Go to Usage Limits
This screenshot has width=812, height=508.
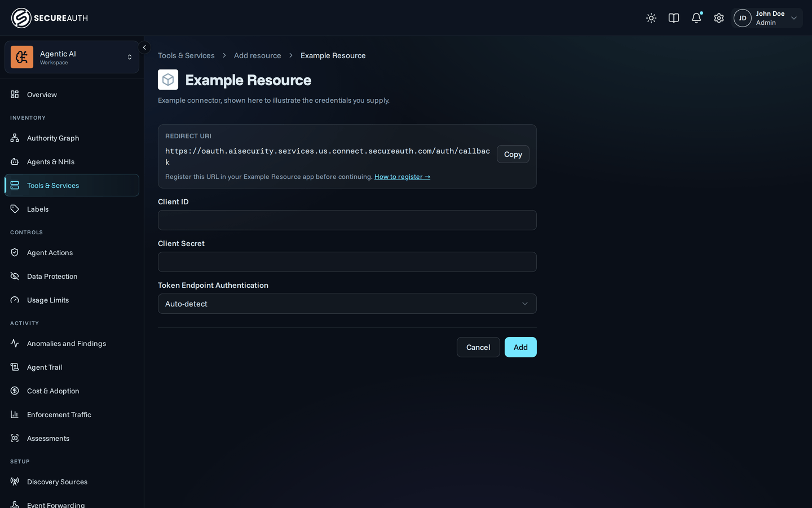72,300
